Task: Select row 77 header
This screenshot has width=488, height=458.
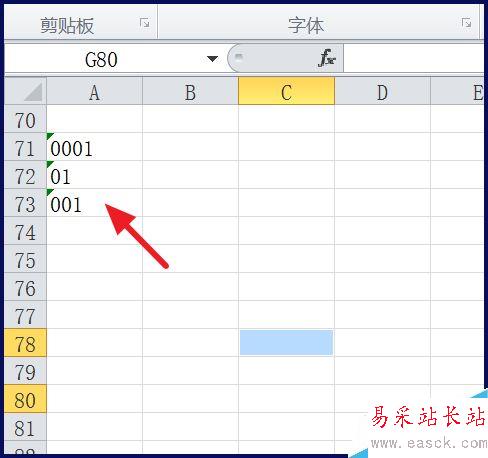Action: pyautogui.click(x=25, y=315)
